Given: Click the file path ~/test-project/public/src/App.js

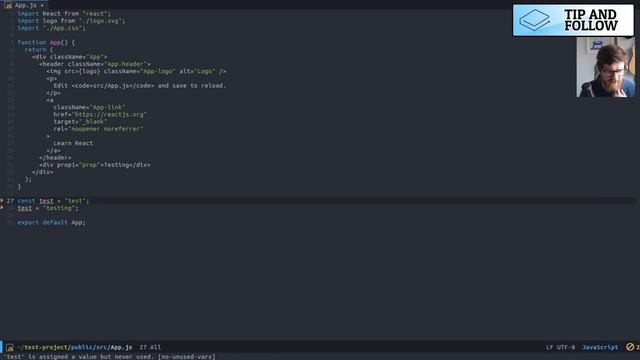Looking at the screenshot, I should [75, 347].
